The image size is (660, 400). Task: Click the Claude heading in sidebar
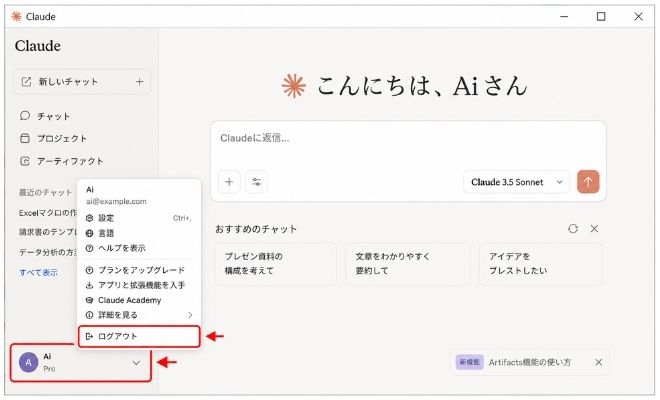tap(38, 46)
